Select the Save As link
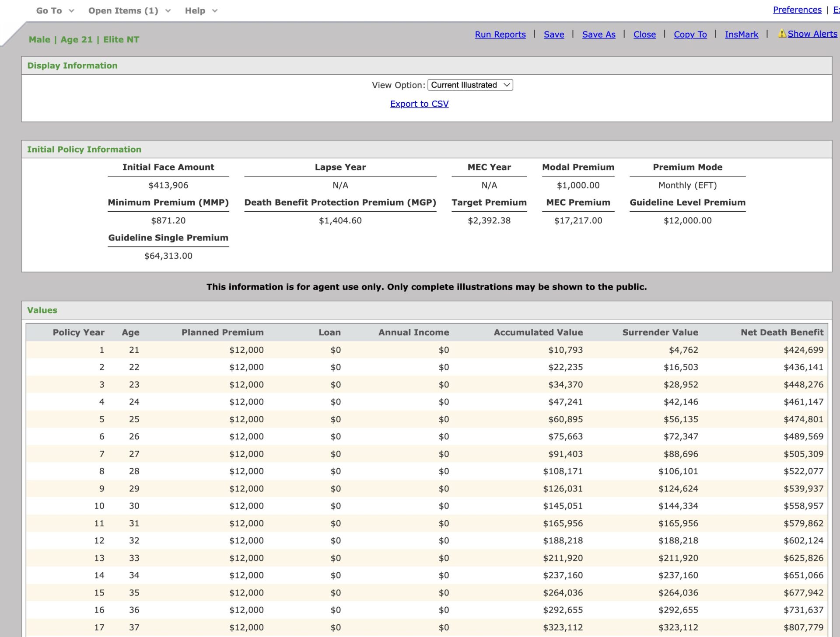Screen dimensions: 840x637 coord(598,34)
